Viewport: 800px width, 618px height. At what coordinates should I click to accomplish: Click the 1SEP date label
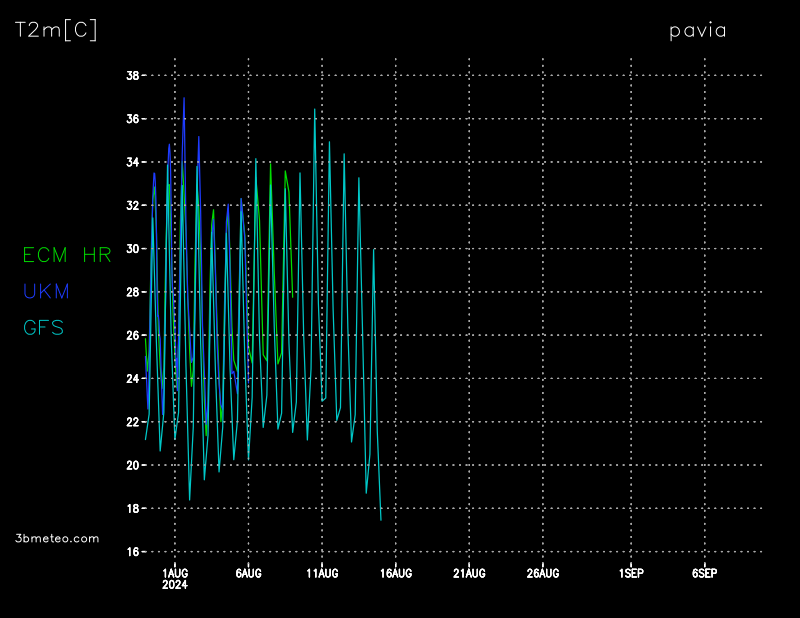click(x=631, y=573)
